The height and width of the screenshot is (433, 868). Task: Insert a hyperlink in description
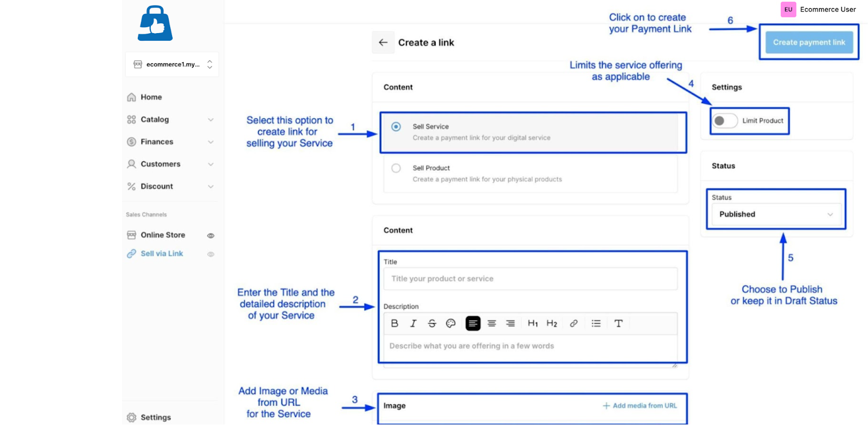(573, 323)
